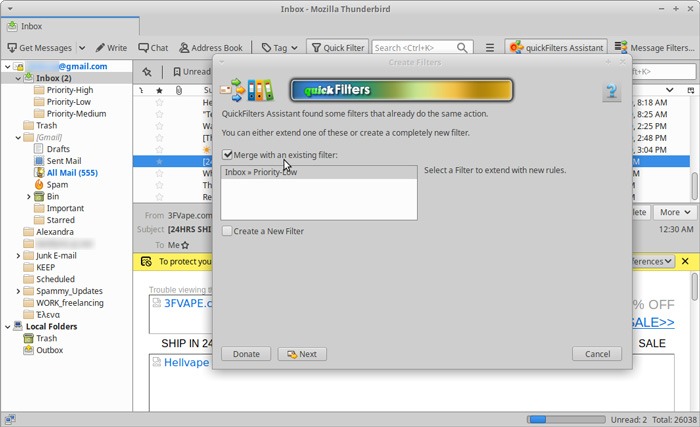Open the Important folder
The height and width of the screenshot is (427, 700).
click(65, 209)
